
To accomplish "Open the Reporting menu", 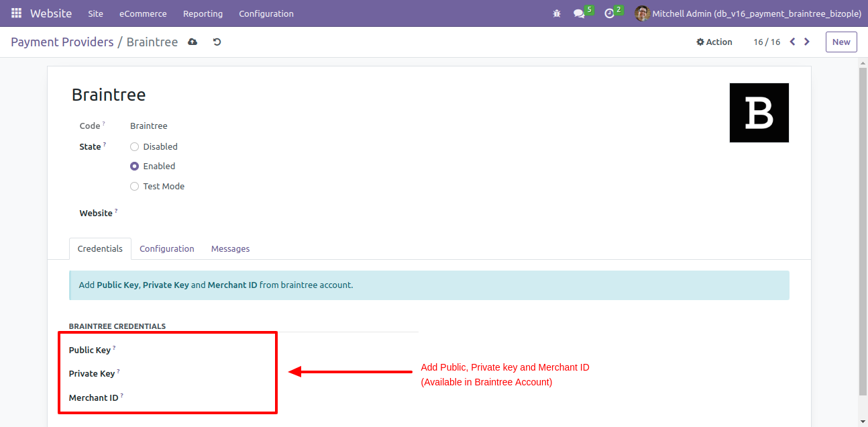I will click(x=203, y=13).
